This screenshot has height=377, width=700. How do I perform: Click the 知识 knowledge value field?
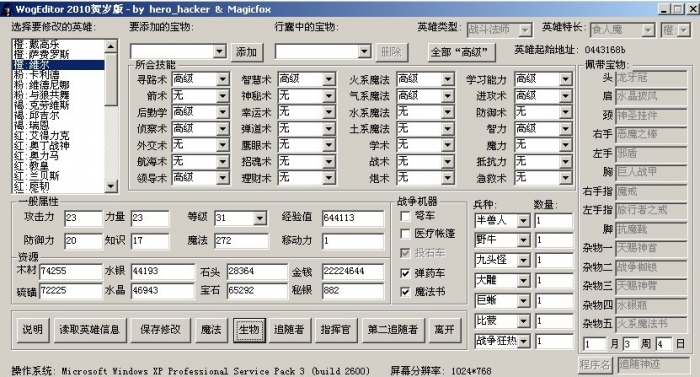coord(150,241)
